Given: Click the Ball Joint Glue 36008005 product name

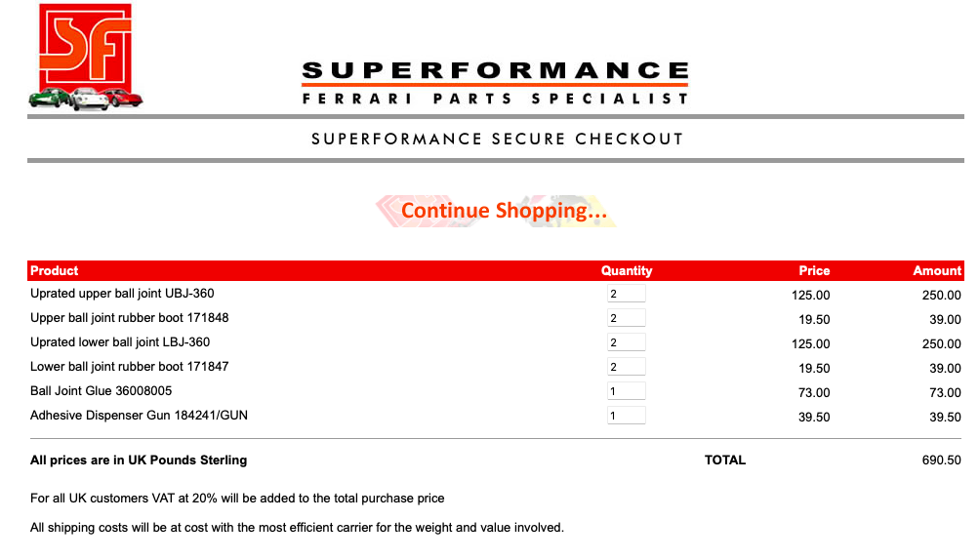Looking at the screenshot, I should tap(102, 391).
